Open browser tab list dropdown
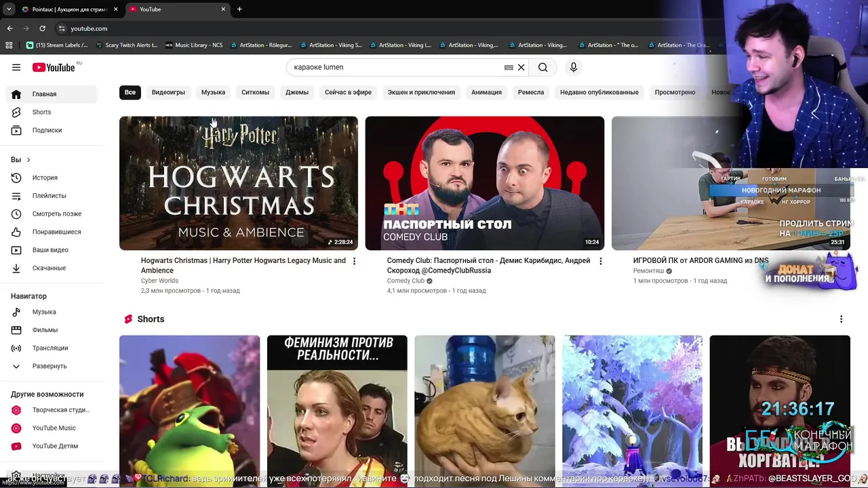The height and width of the screenshot is (488, 868). point(8,9)
